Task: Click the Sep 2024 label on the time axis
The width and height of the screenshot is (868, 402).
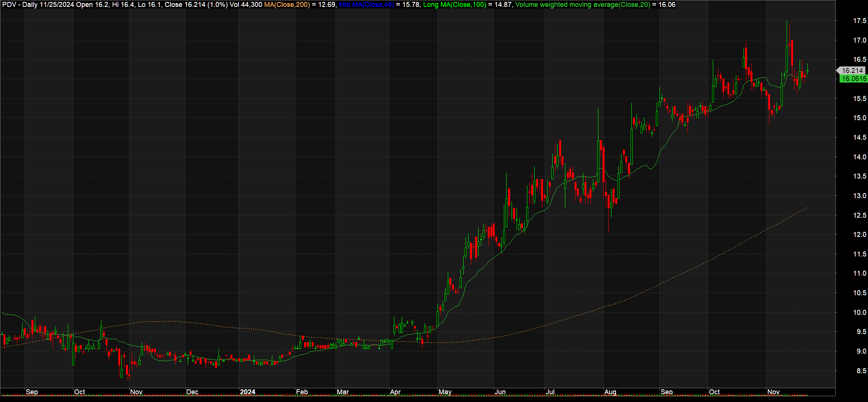Action: (x=667, y=392)
